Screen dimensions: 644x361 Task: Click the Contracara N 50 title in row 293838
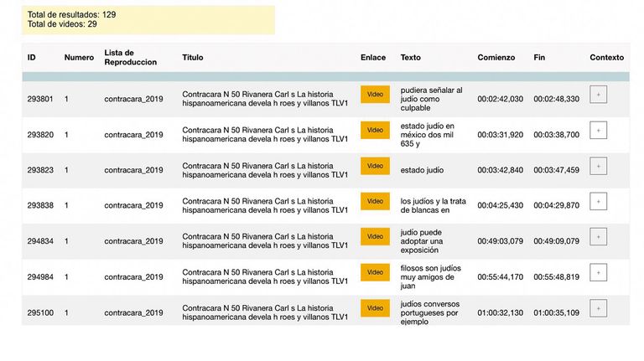click(x=265, y=205)
